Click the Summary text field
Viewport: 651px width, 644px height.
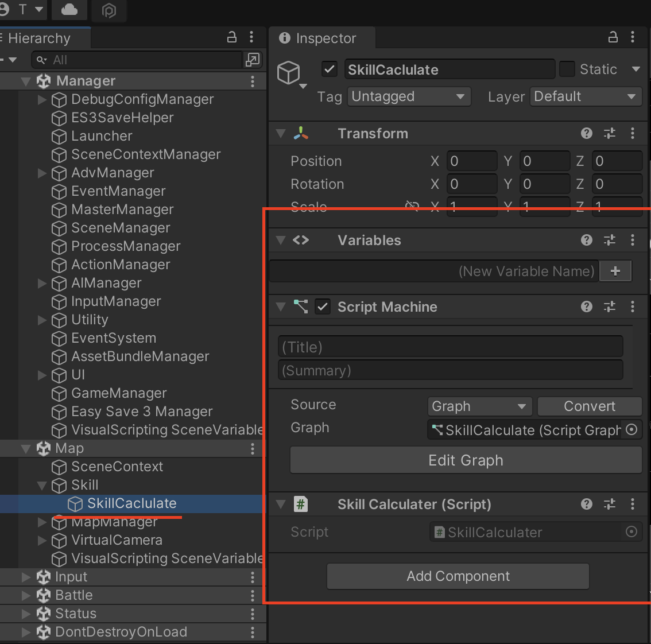451,370
